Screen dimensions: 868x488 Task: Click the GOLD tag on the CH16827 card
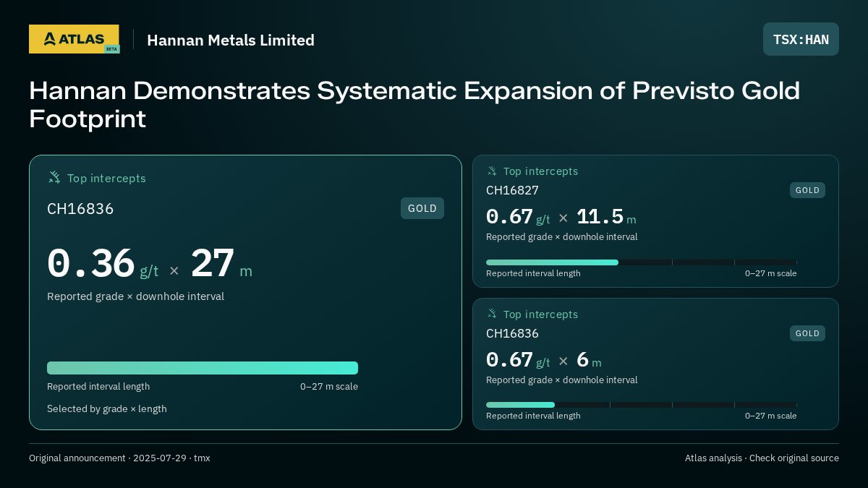(x=807, y=190)
